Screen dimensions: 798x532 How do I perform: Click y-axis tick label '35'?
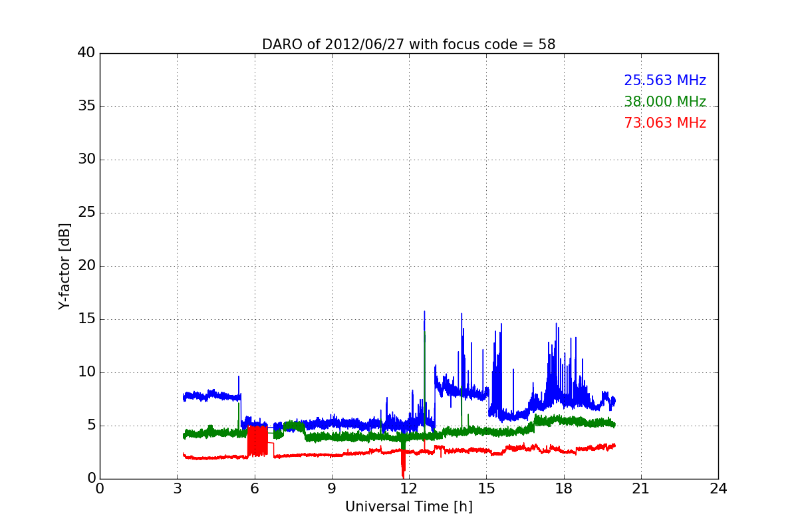coord(86,106)
